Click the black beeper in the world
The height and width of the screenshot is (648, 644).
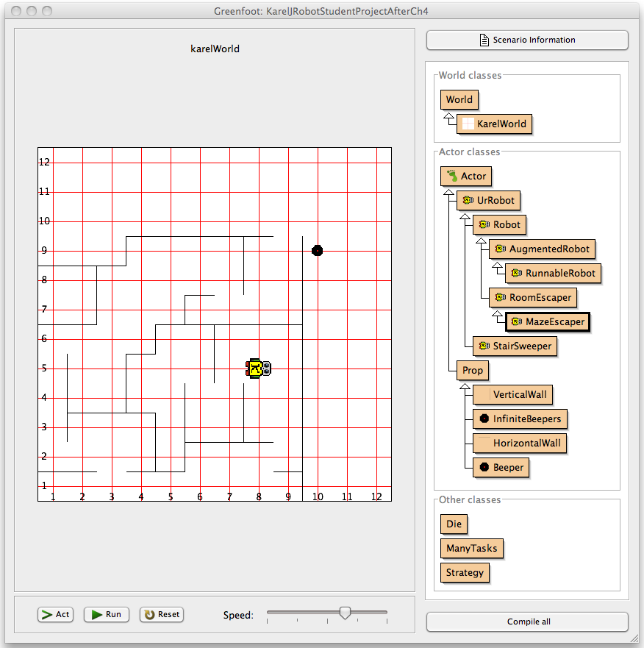pyautogui.click(x=317, y=251)
